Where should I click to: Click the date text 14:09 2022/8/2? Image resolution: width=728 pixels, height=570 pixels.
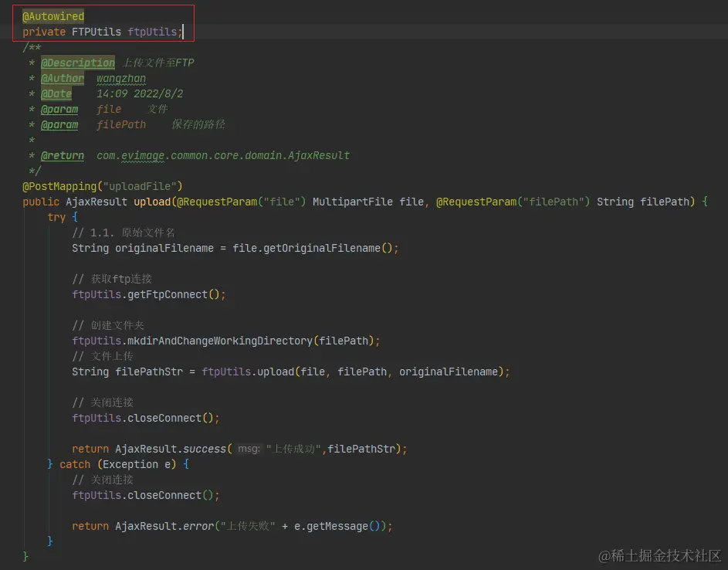pos(140,93)
